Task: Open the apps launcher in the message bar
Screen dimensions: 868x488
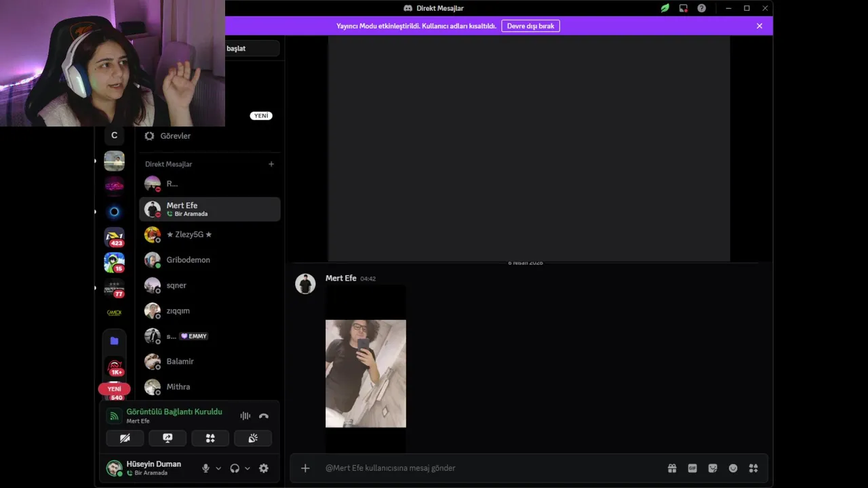Action: tap(753, 468)
